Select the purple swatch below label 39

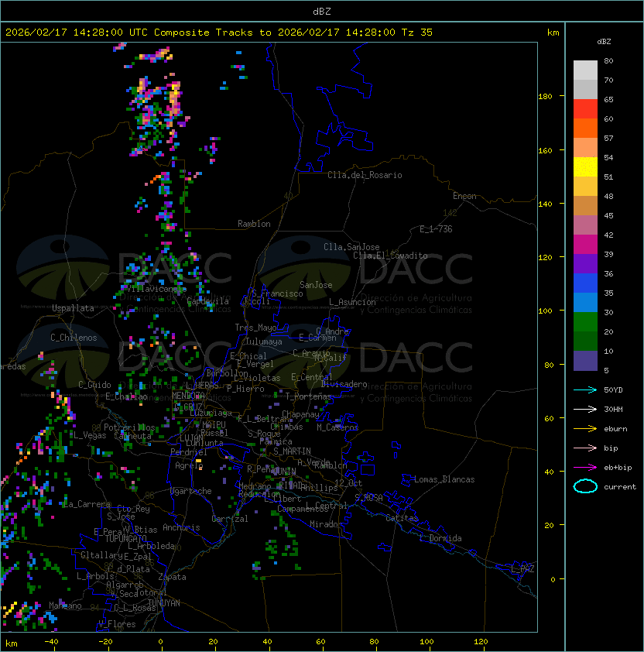tap(585, 263)
